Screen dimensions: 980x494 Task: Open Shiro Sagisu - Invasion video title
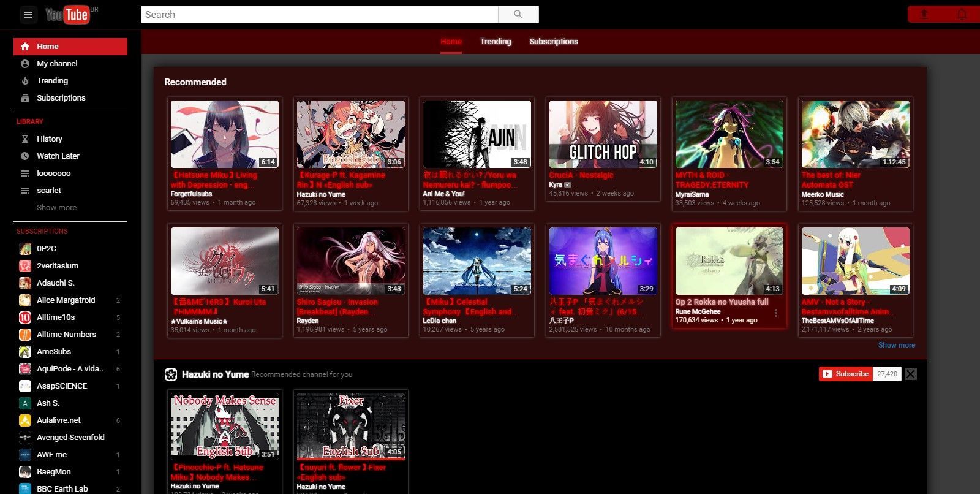coord(337,306)
